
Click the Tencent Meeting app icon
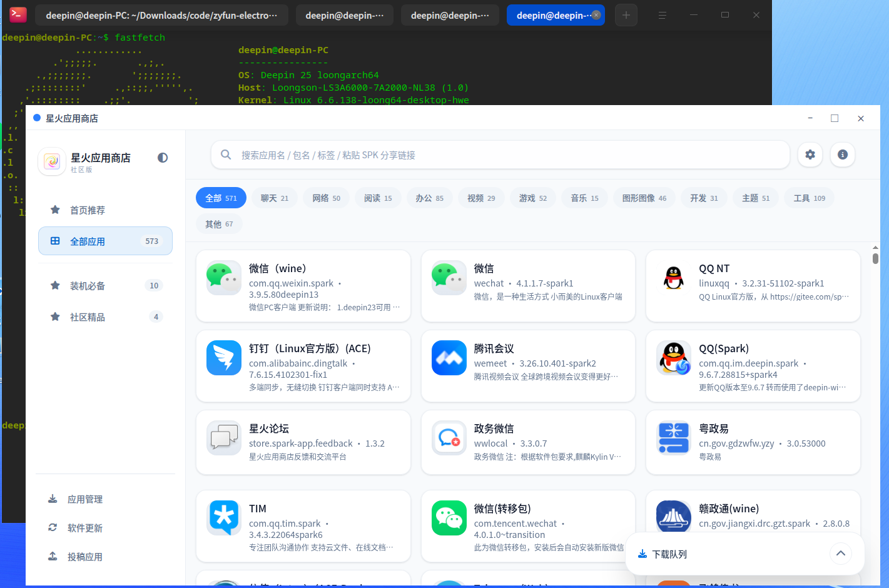(x=449, y=358)
